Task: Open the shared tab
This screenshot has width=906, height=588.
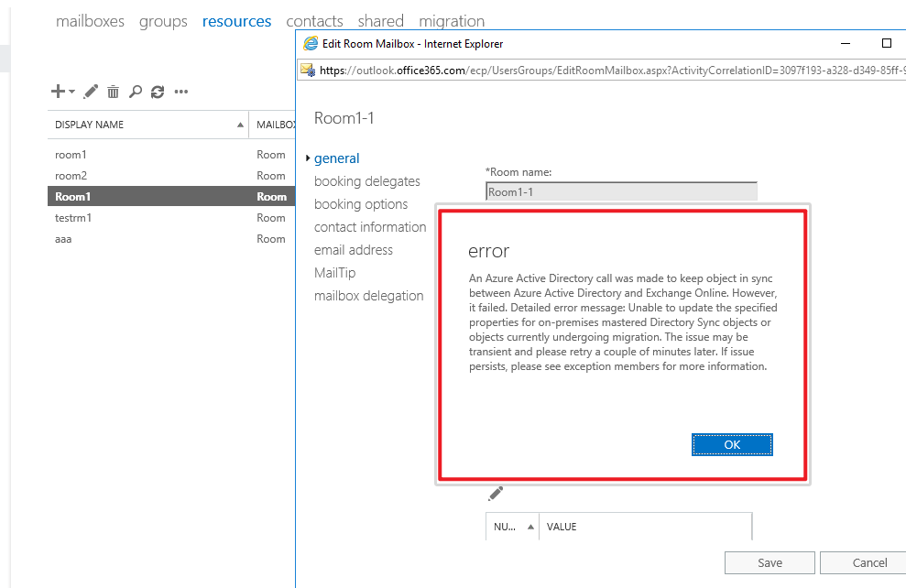Action: [380, 21]
